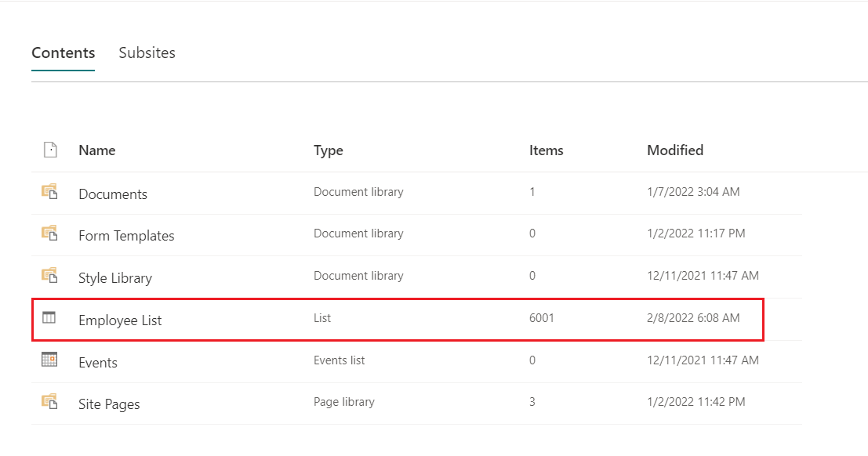Sort by the Modified column header
The width and height of the screenshot is (868, 456).
pos(675,150)
